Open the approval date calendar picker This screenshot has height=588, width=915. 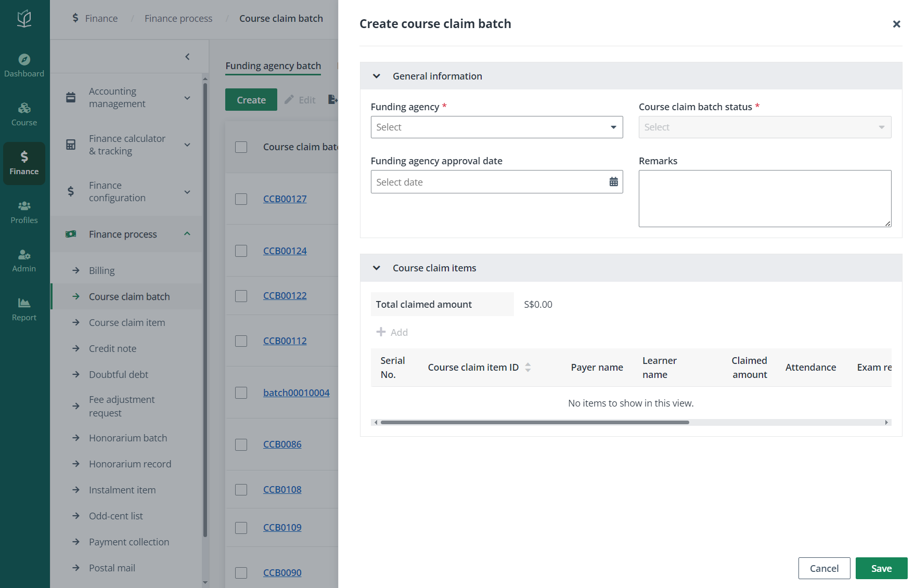coord(614,182)
